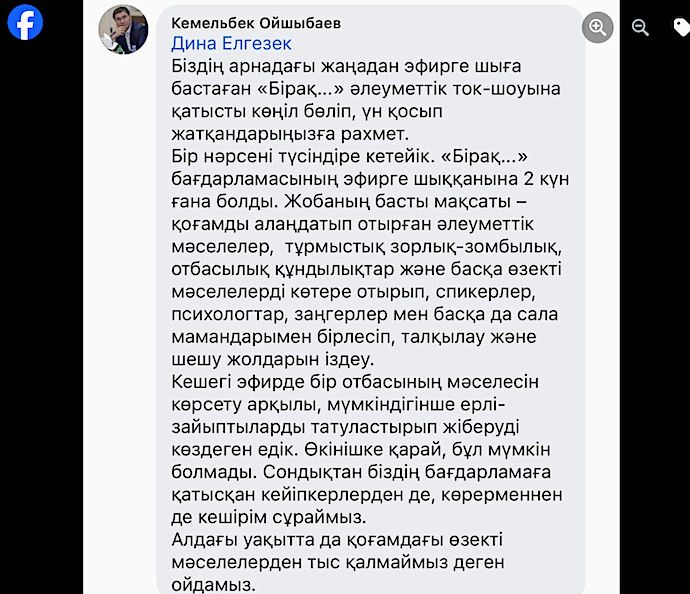Follow the Дина Елгезек mention link

(x=231, y=44)
